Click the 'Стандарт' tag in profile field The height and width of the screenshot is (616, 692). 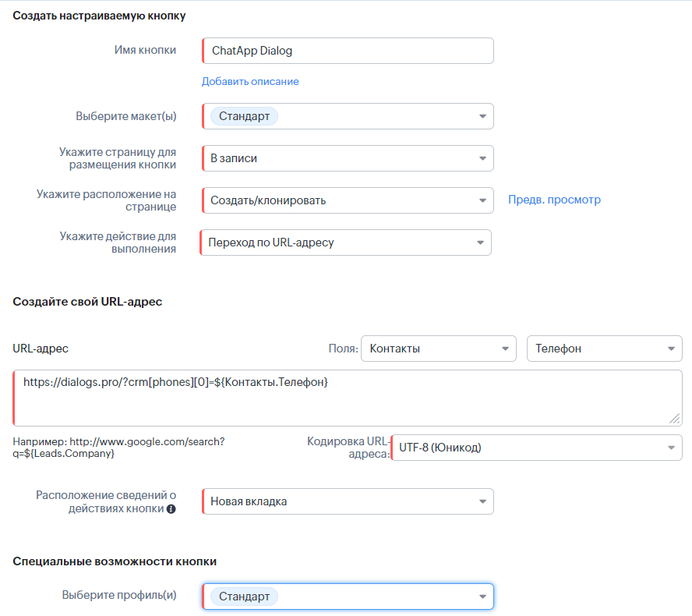pyautogui.click(x=244, y=597)
